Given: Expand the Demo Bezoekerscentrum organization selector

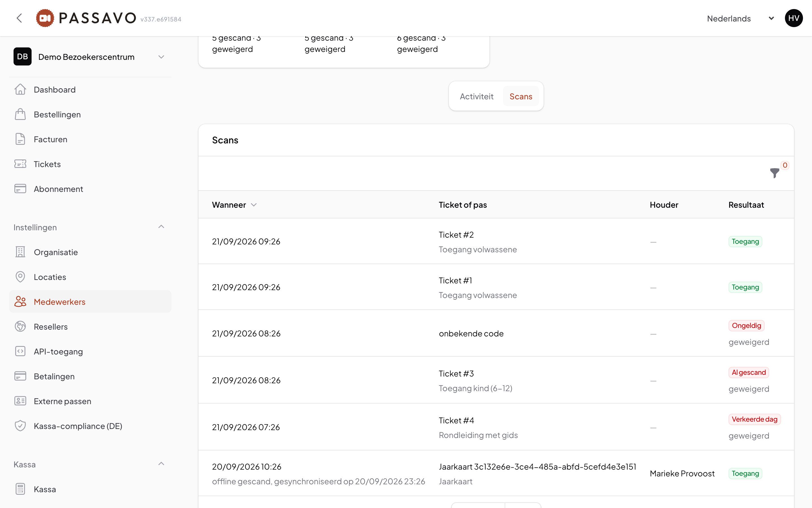Looking at the screenshot, I should [x=90, y=56].
